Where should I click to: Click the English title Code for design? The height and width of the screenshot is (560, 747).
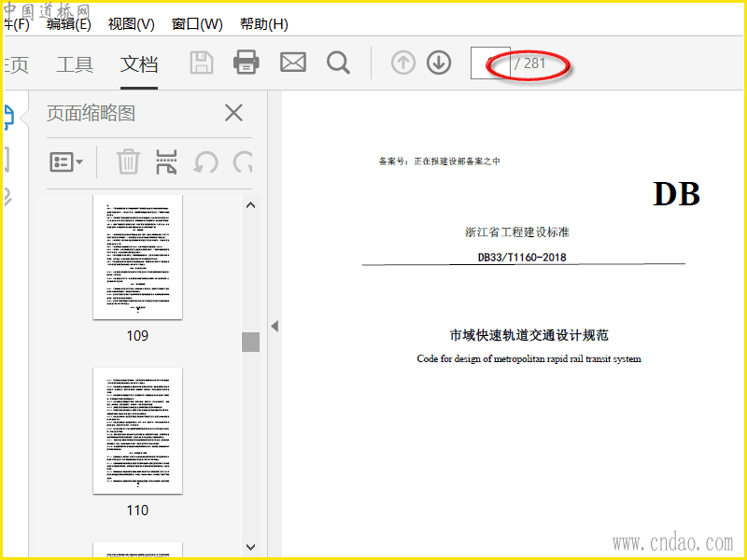tap(529, 359)
